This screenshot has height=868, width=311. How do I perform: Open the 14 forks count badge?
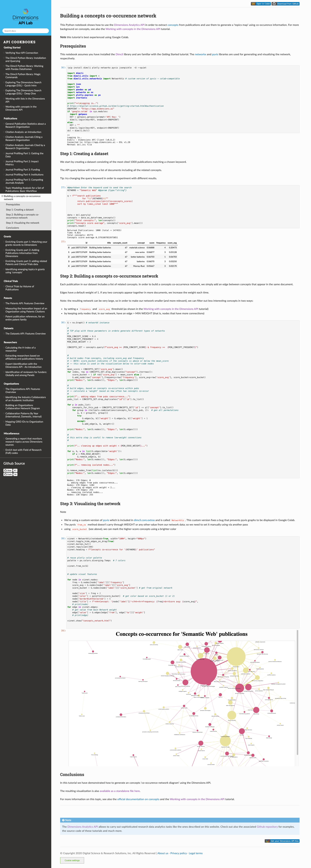click(15, 474)
